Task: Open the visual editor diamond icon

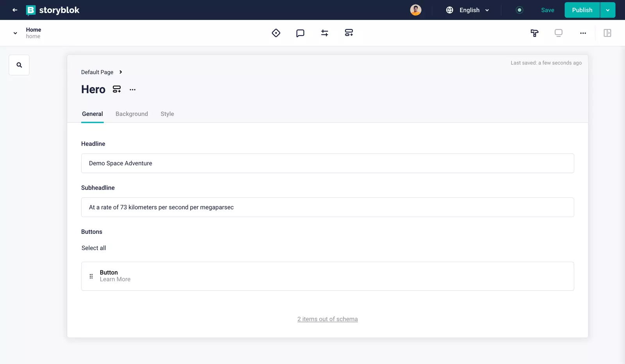Action: click(276, 33)
